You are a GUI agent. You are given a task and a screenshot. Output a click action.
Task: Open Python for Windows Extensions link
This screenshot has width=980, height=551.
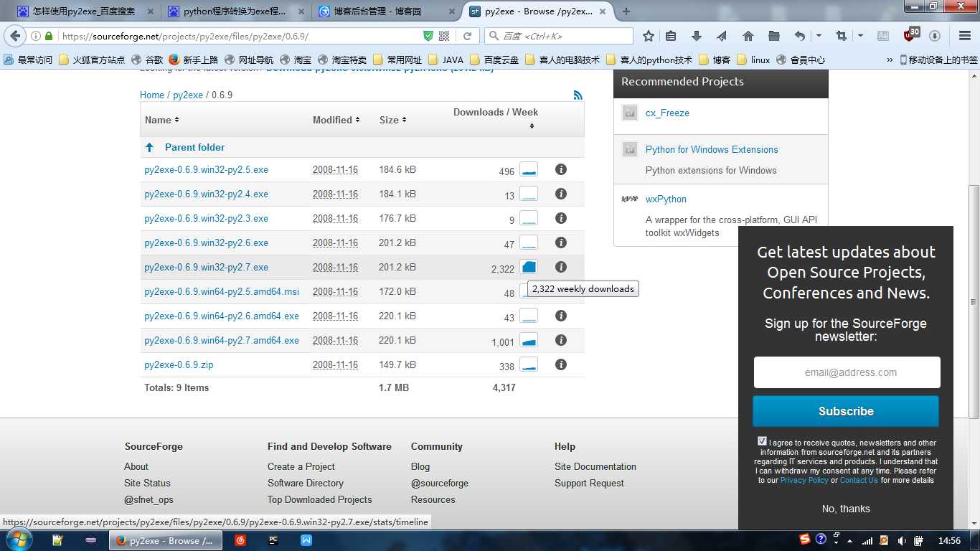tap(712, 149)
